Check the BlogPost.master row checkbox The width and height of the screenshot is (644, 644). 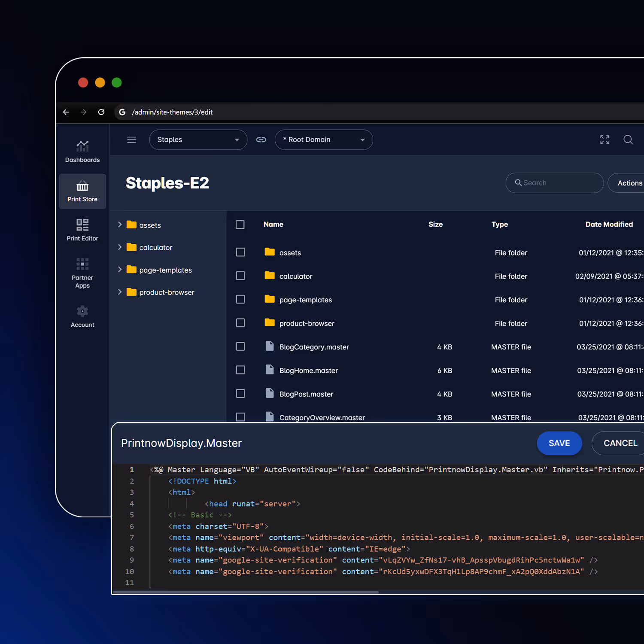coord(240,394)
